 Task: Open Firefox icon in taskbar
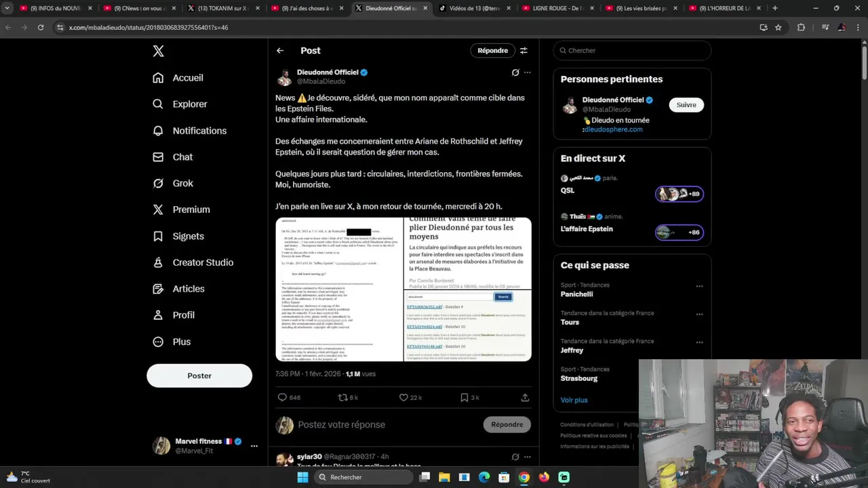click(x=544, y=477)
